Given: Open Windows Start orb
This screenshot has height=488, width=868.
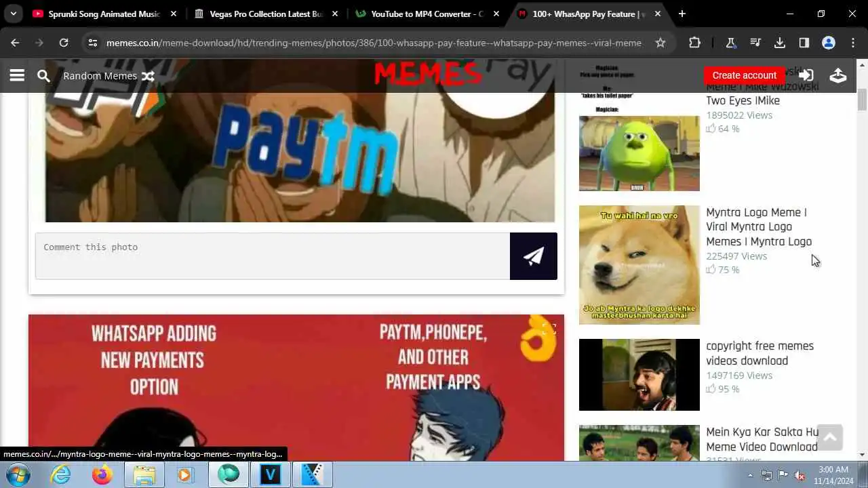Looking at the screenshot, I should pos(17,474).
